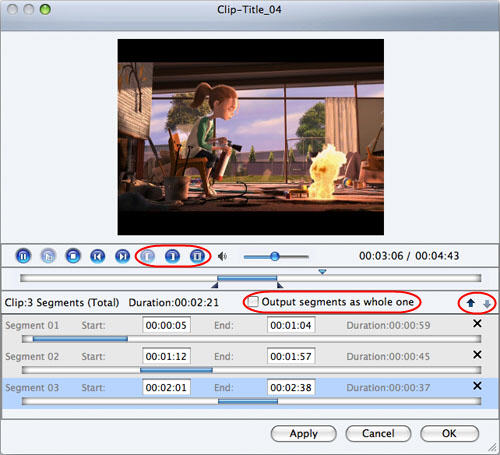
Task: Delete Segment 03 with its X
Action: [477, 386]
